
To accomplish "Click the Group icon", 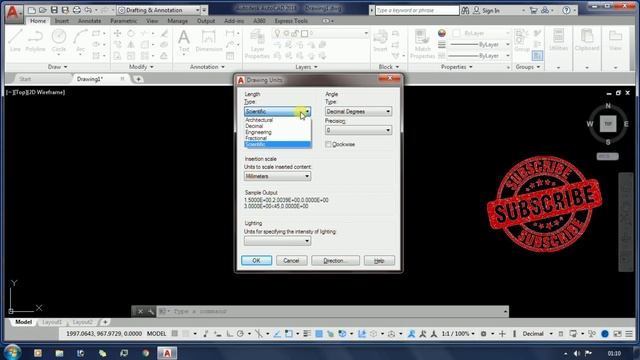I will pyautogui.click(x=522, y=40).
